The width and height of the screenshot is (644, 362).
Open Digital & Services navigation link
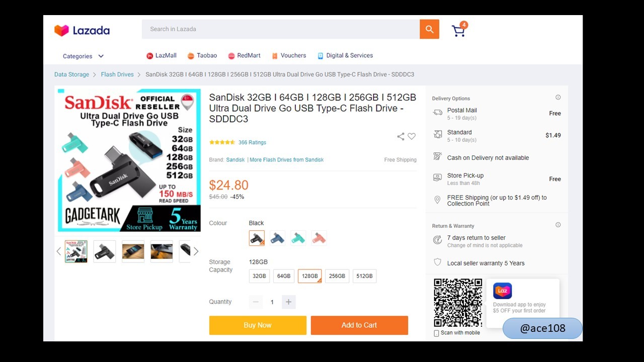click(x=350, y=56)
